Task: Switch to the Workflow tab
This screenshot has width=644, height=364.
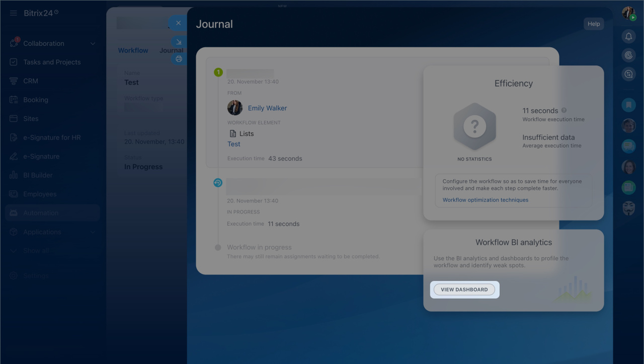Action: click(x=133, y=50)
